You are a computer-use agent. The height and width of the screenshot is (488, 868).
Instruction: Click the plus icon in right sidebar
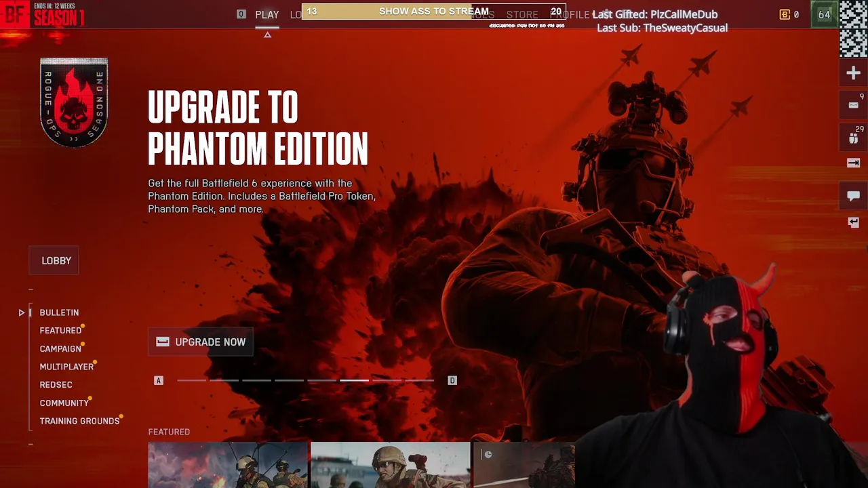click(853, 73)
